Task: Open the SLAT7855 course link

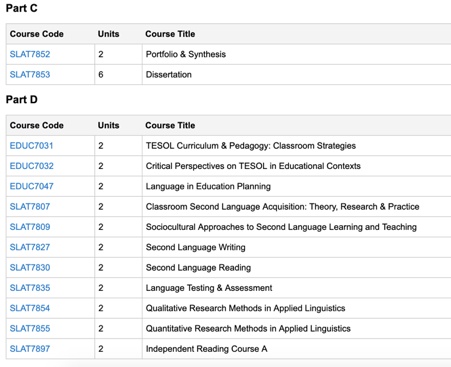Action: (x=30, y=329)
